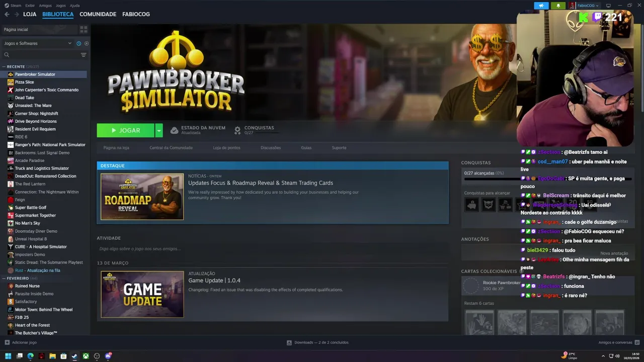644x362 pixels.
Task: Open Game Update 1.0.4 news title
Action: (214, 281)
